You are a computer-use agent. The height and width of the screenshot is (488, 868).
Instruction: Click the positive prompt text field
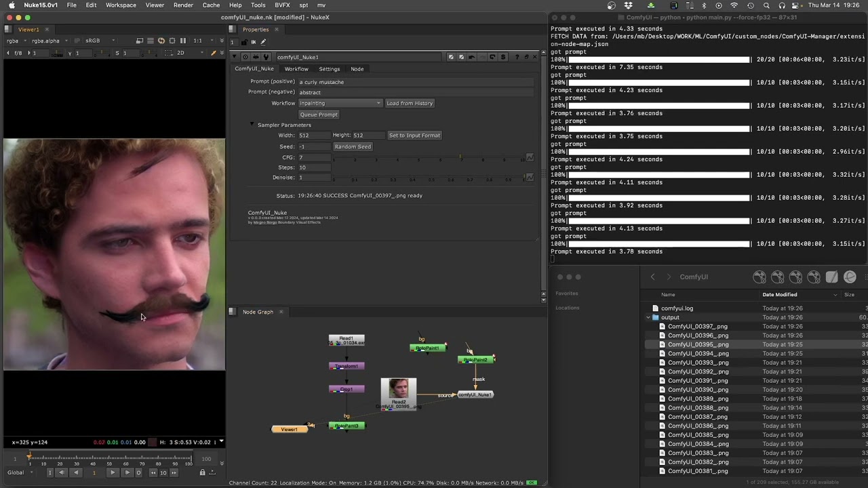coord(415,82)
